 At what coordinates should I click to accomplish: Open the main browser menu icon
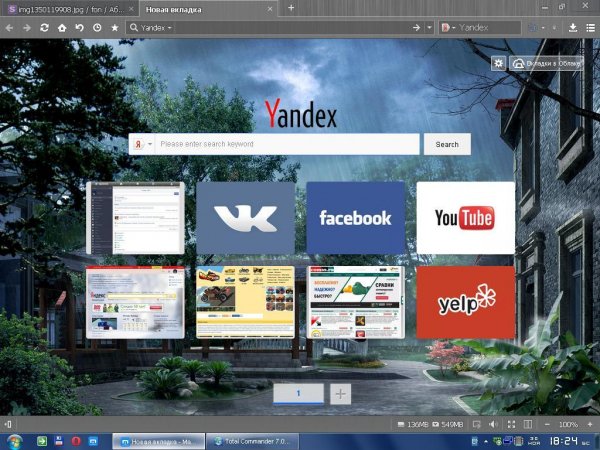click(590, 28)
